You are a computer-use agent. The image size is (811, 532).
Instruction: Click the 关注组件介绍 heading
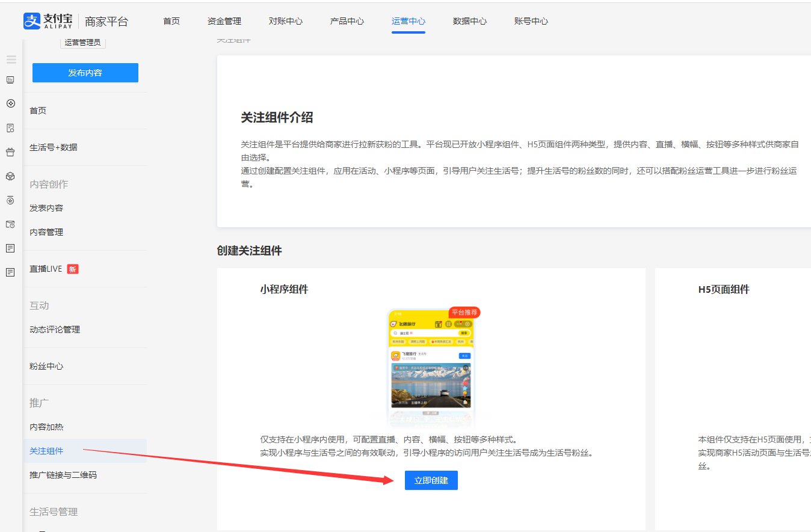click(277, 117)
